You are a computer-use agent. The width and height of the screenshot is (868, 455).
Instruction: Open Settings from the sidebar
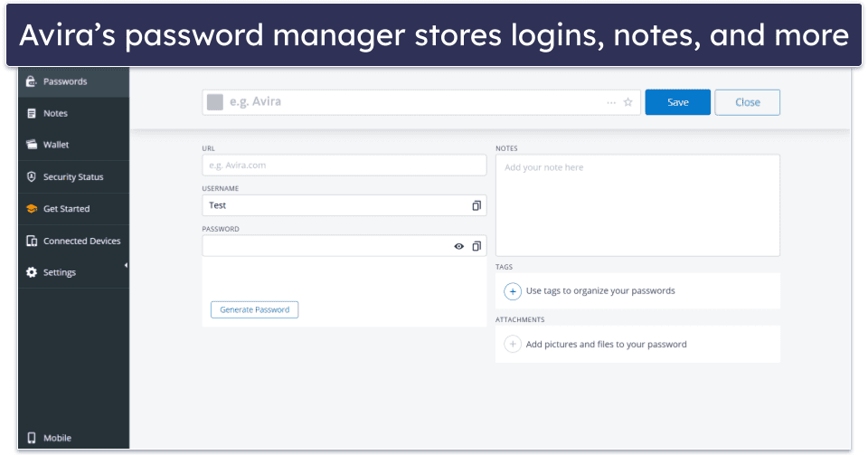(59, 272)
